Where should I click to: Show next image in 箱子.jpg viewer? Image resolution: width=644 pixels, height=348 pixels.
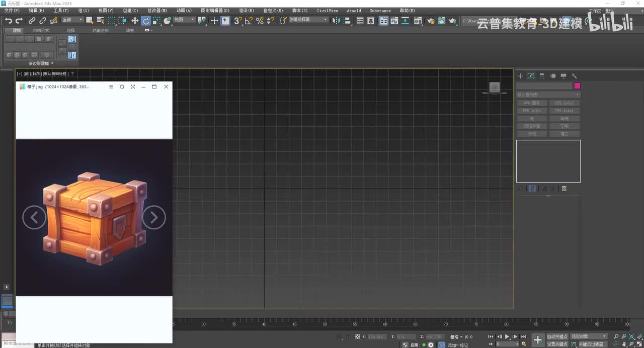coord(154,217)
